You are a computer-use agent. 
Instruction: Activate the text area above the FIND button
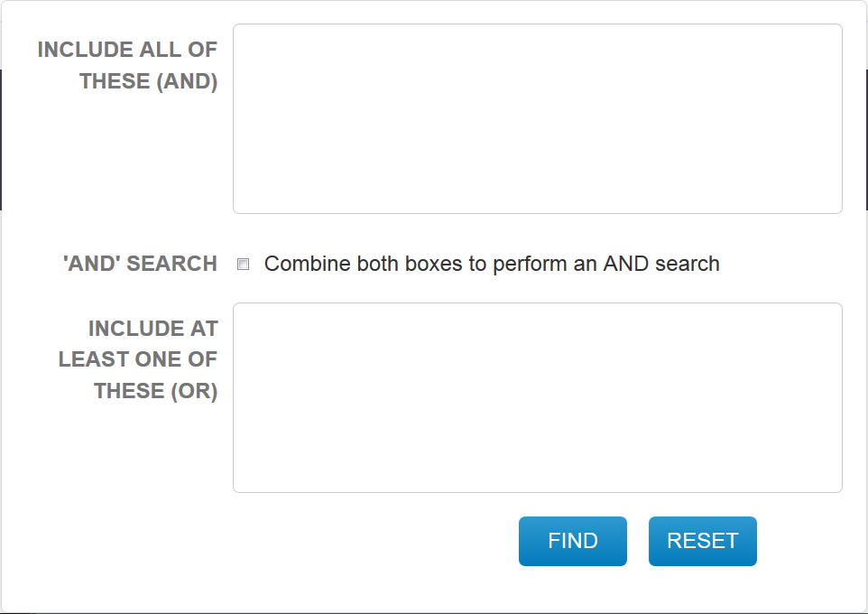(x=537, y=397)
